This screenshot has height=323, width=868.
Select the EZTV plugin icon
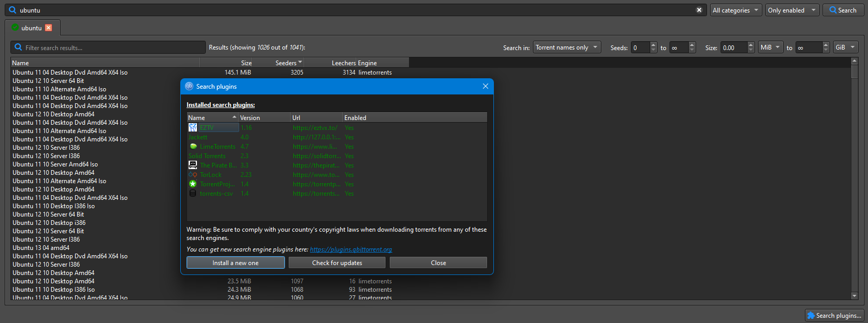[x=193, y=127]
